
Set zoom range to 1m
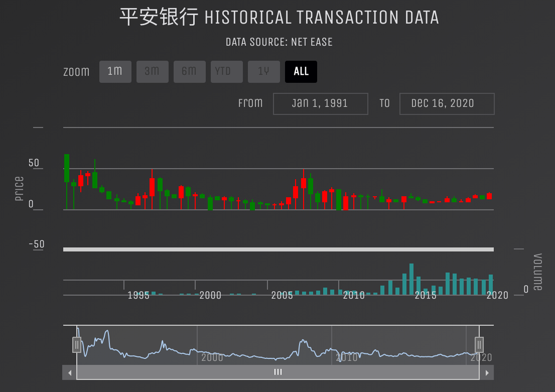[115, 72]
